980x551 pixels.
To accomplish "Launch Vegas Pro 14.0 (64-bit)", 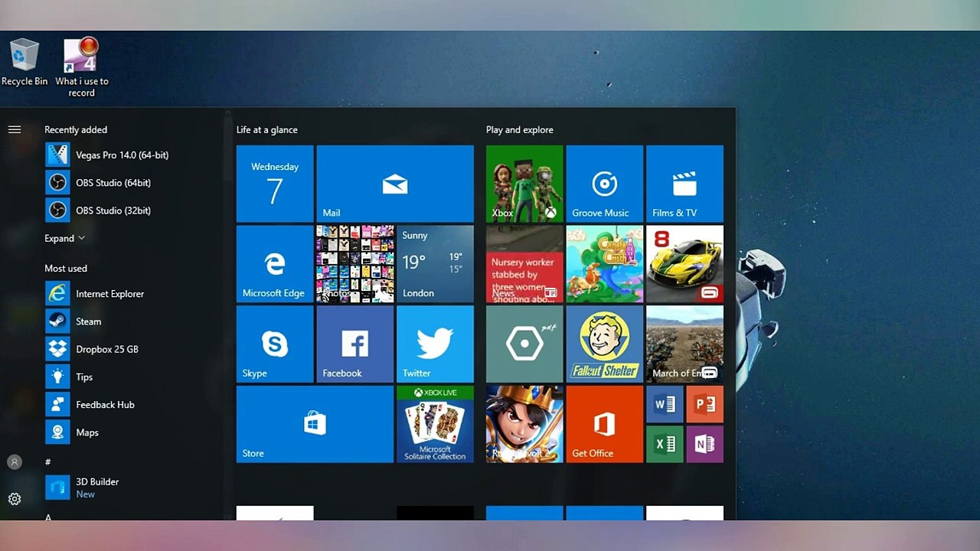I will pyautogui.click(x=107, y=155).
